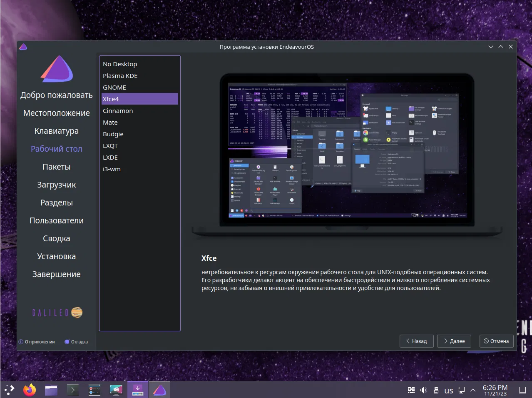Image resolution: width=532 pixels, height=398 pixels.
Task: Pick i3-wm in the desktop list
Action: point(112,169)
